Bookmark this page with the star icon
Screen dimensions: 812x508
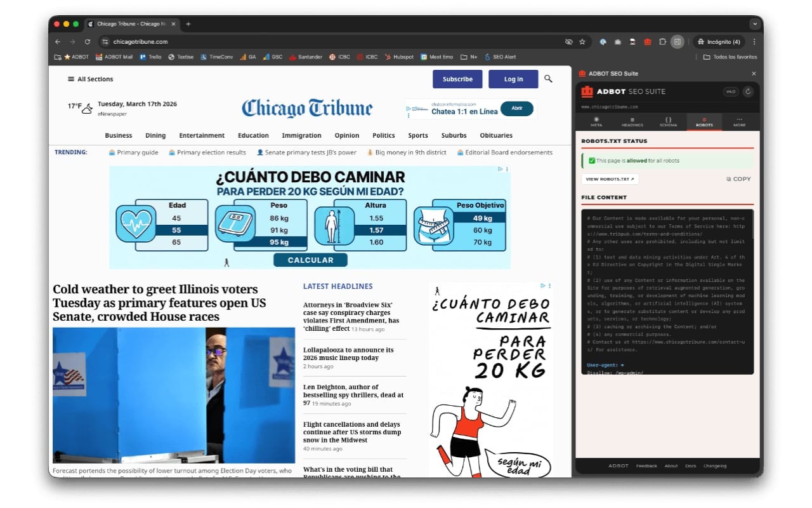(582, 42)
